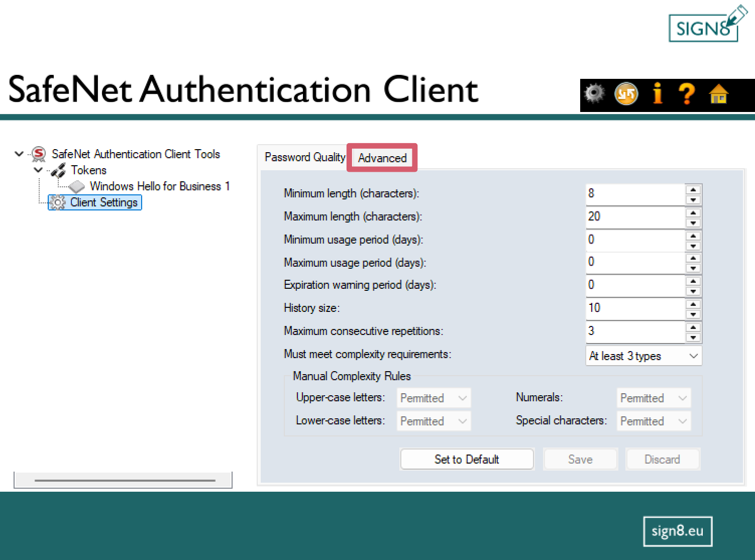The image size is (755, 560).
Task: Go to Home house icon
Action: coord(719,93)
